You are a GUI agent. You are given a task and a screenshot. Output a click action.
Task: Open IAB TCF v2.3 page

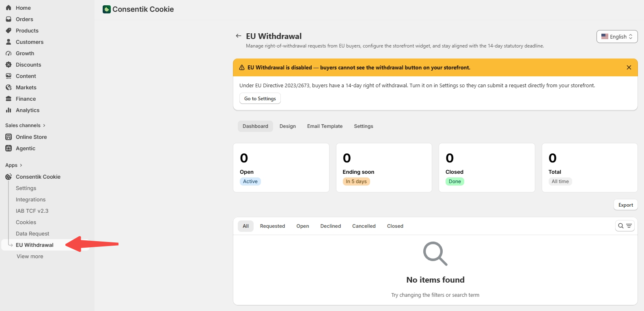[32, 211]
